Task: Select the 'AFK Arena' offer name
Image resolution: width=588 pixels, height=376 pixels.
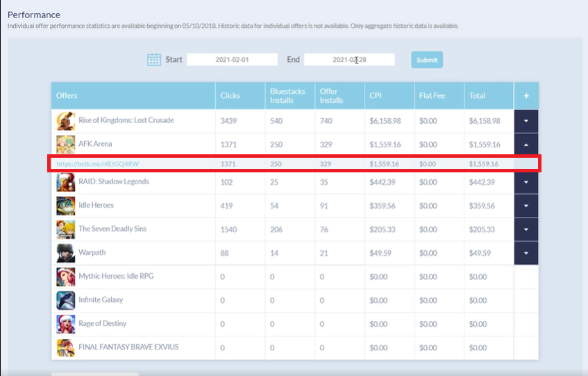Action: click(x=95, y=144)
